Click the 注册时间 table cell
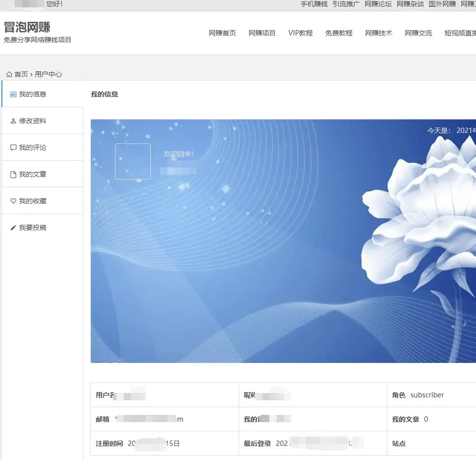The image size is (476, 460). click(164, 444)
